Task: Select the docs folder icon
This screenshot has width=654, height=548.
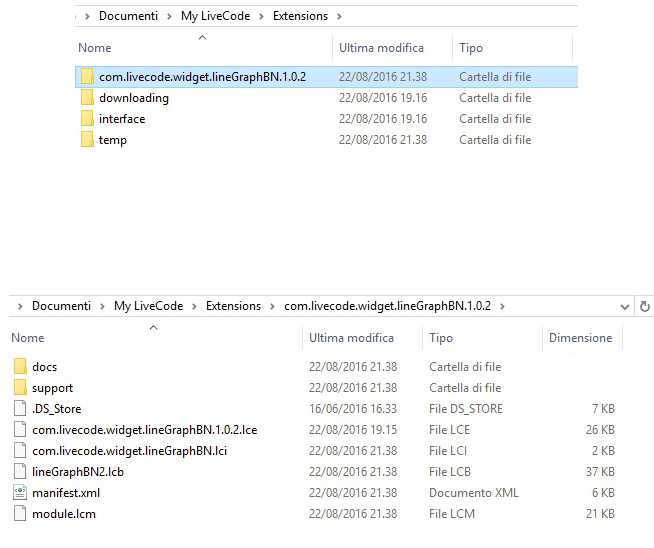Action: pyautogui.click(x=20, y=367)
